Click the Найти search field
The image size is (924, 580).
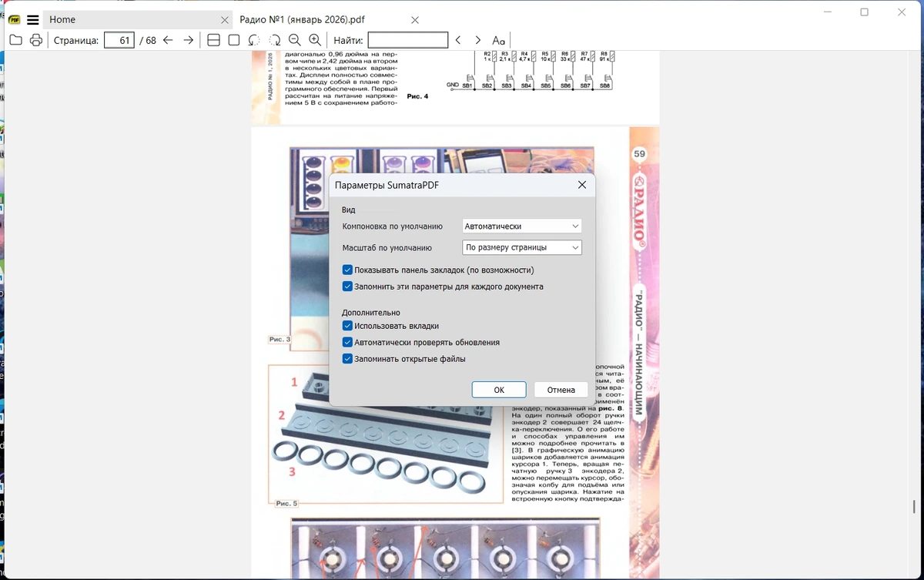pyautogui.click(x=408, y=40)
